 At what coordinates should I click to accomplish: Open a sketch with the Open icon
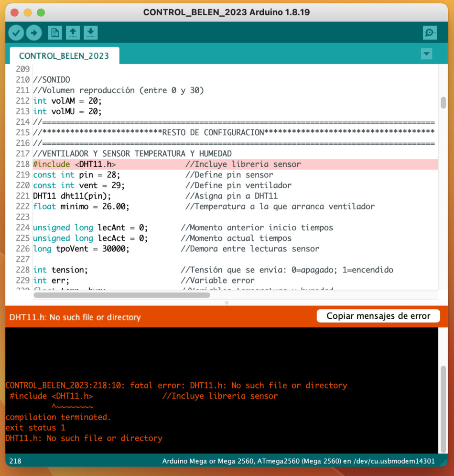73,33
